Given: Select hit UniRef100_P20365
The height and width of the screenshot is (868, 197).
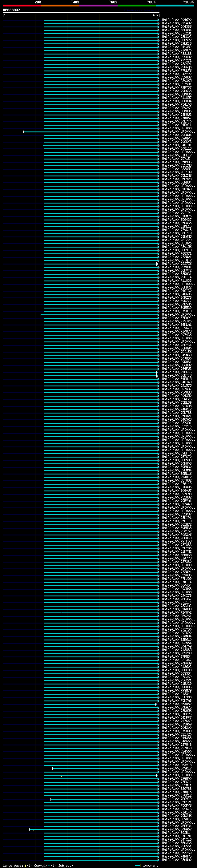Looking at the screenshot, I should (x=176, y=81).
